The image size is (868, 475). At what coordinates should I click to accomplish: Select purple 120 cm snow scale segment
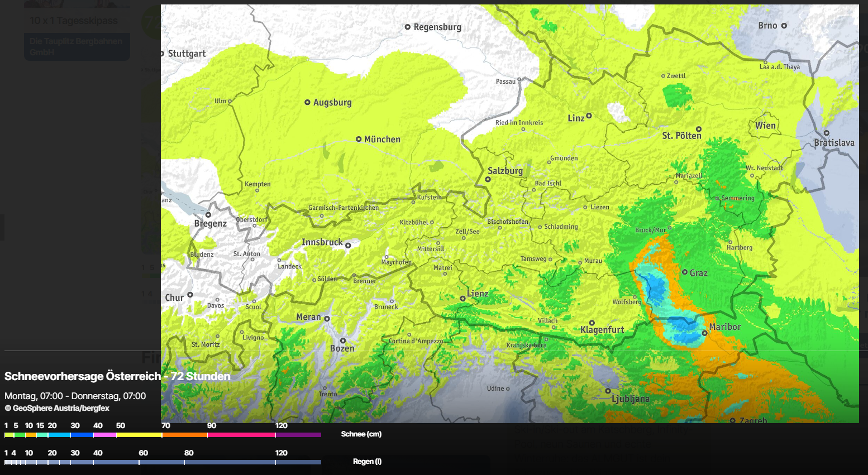click(x=298, y=435)
